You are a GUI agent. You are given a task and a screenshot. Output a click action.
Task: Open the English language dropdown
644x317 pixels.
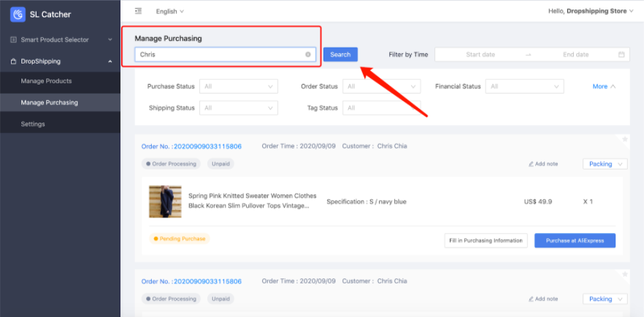pos(169,12)
